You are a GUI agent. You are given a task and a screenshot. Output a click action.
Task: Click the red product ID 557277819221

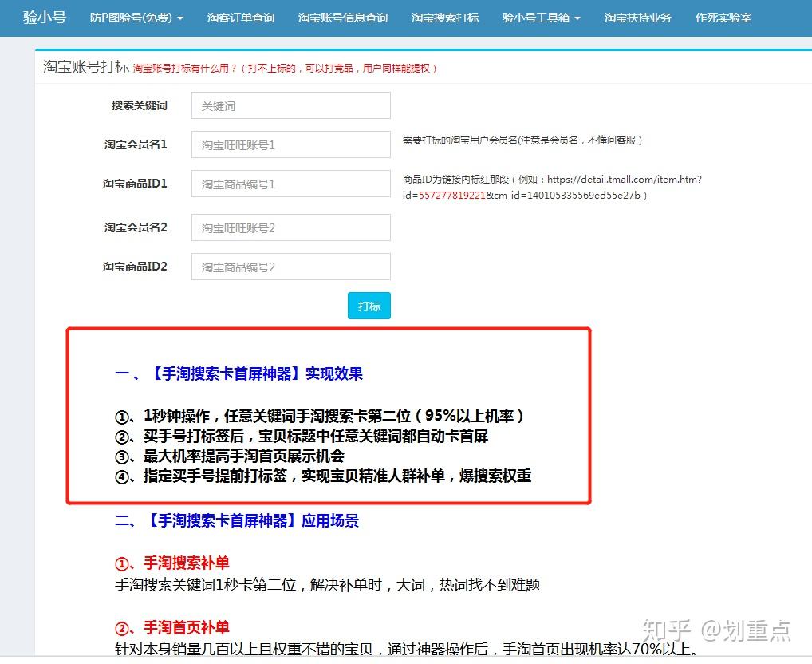452,196
